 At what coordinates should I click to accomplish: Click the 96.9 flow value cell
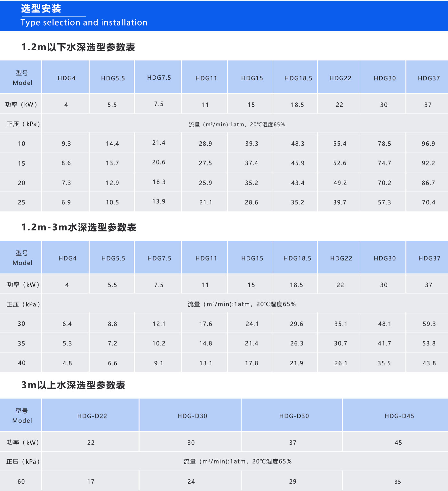pos(428,144)
